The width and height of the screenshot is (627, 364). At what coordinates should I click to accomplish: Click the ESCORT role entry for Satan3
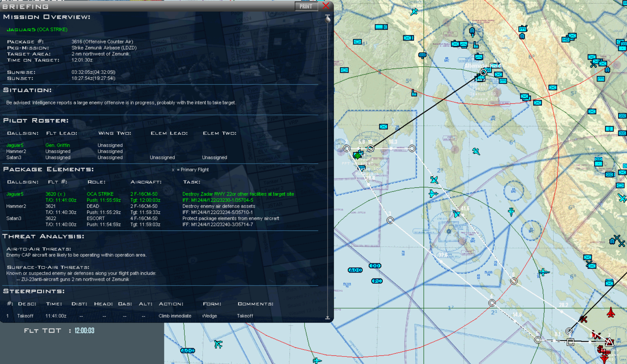point(96,218)
